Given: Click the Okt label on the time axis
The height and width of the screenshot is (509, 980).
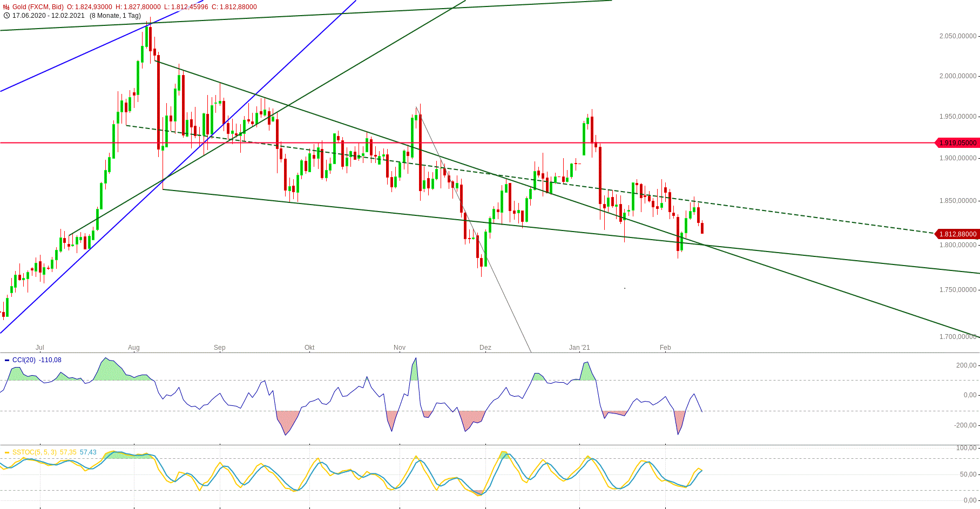Looking at the screenshot, I should 309,348.
